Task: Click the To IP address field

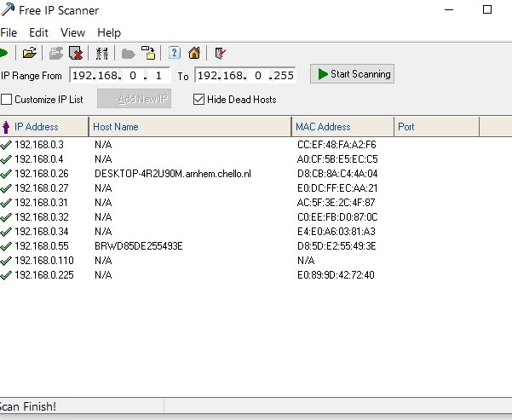Action: click(x=245, y=76)
